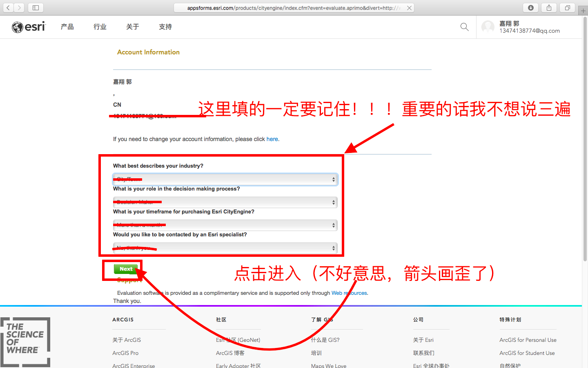Click the Account Information heading

pyautogui.click(x=148, y=52)
